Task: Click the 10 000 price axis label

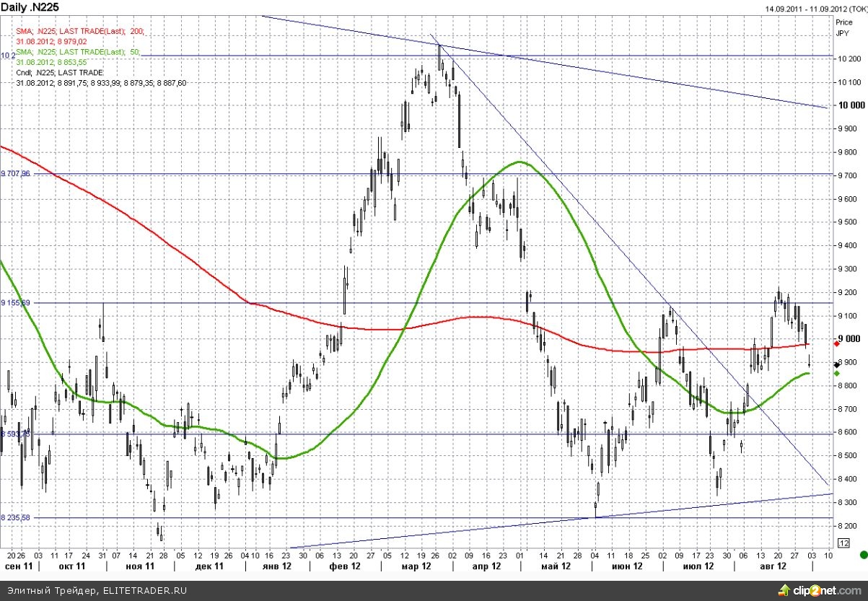Action: pos(850,105)
